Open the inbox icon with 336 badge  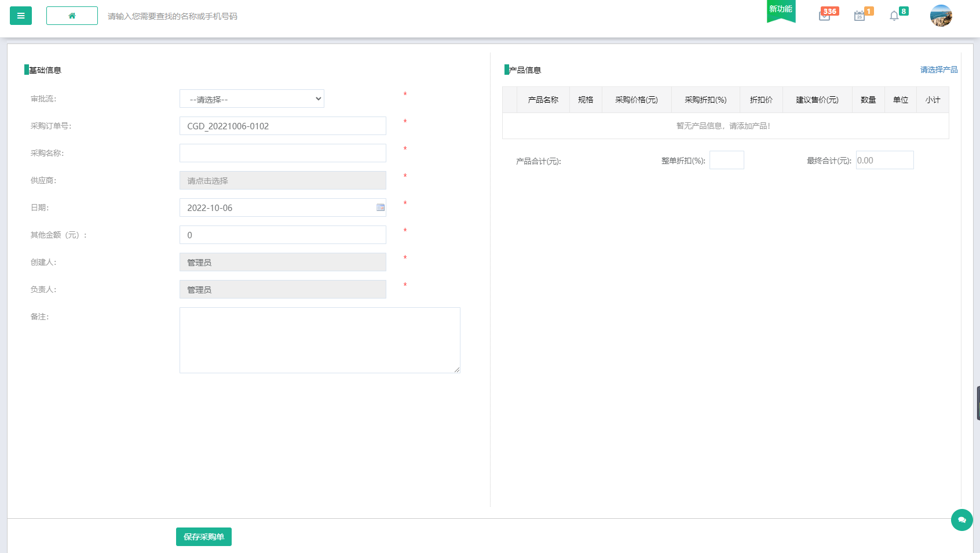point(825,16)
